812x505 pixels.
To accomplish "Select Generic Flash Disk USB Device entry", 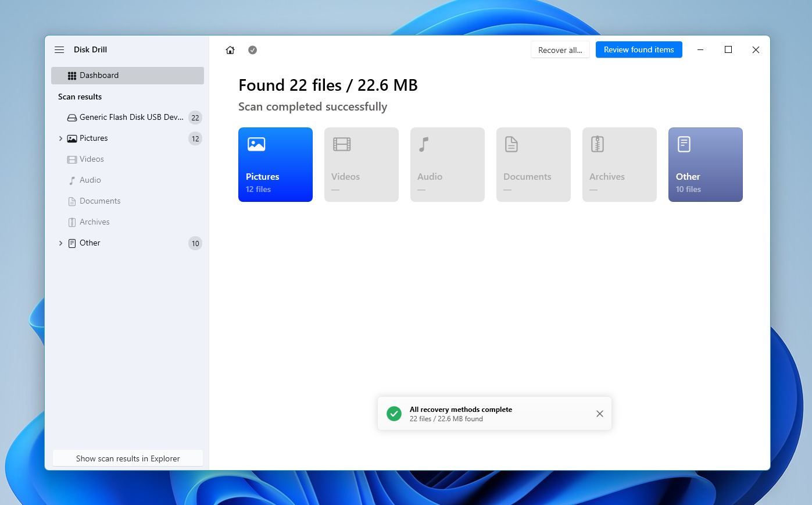I will [127, 118].
